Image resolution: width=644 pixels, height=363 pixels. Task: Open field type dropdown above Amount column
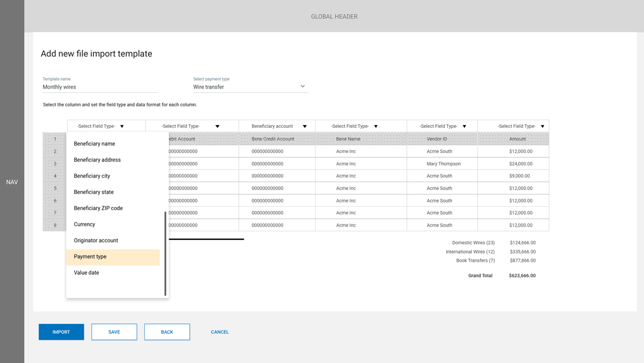[514, 126]
